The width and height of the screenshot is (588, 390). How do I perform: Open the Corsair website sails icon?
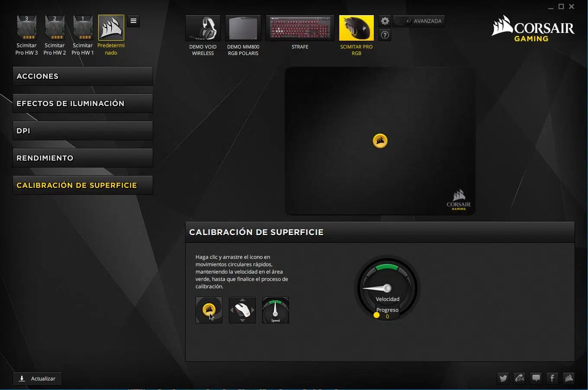coord(569,378)
